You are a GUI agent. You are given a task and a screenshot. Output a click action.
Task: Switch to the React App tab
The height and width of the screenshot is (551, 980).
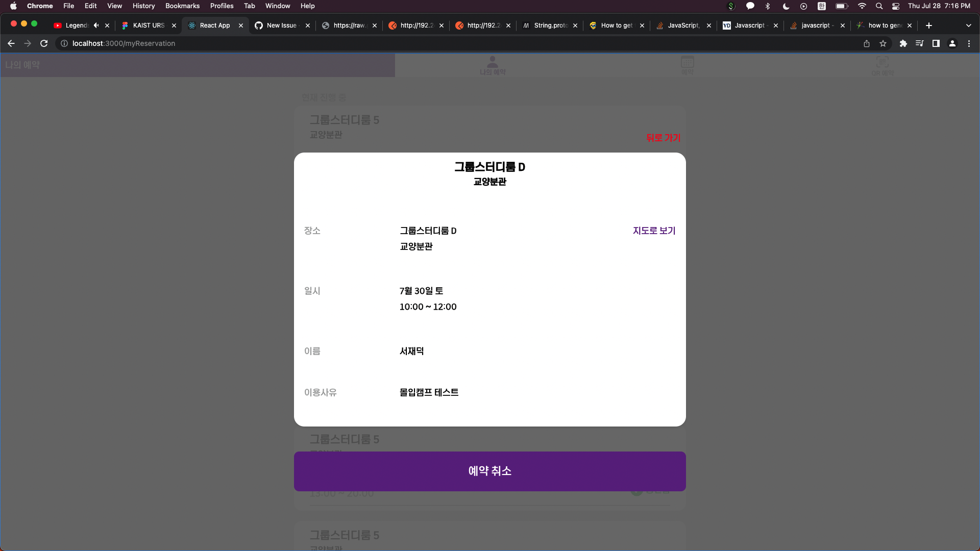(x=214, y=25)
